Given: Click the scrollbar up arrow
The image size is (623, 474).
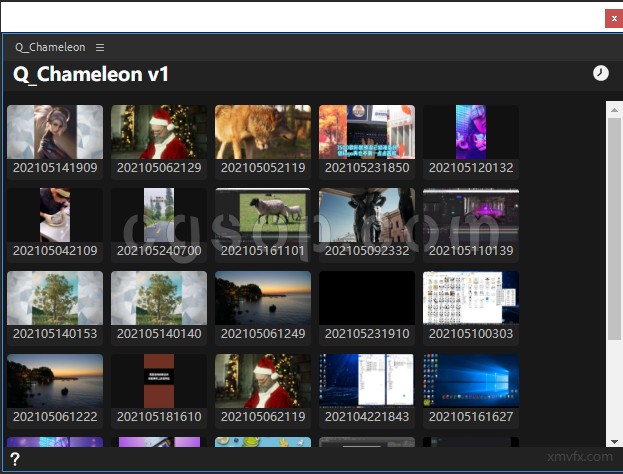Looking at the screenshot, I should tap(614, 110).
